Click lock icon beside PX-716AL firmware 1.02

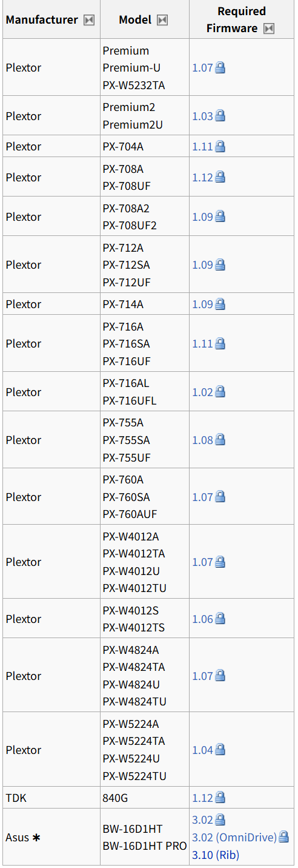point(220,392)
